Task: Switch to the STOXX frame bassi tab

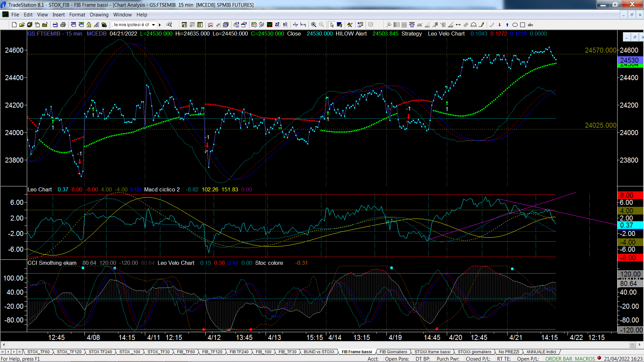Action: pos(432,352)
